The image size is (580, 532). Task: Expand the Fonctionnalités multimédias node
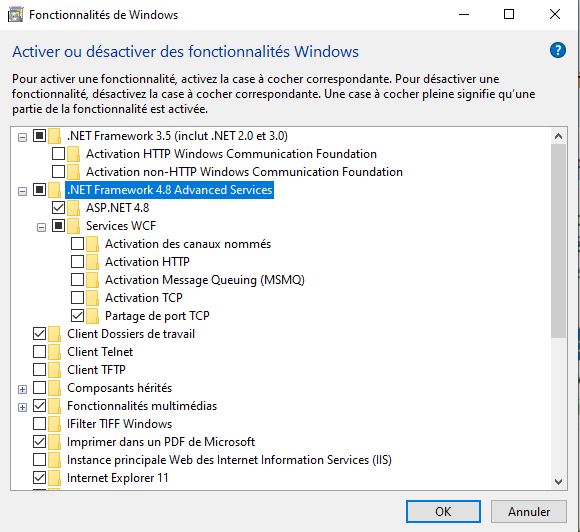[23, 407]
